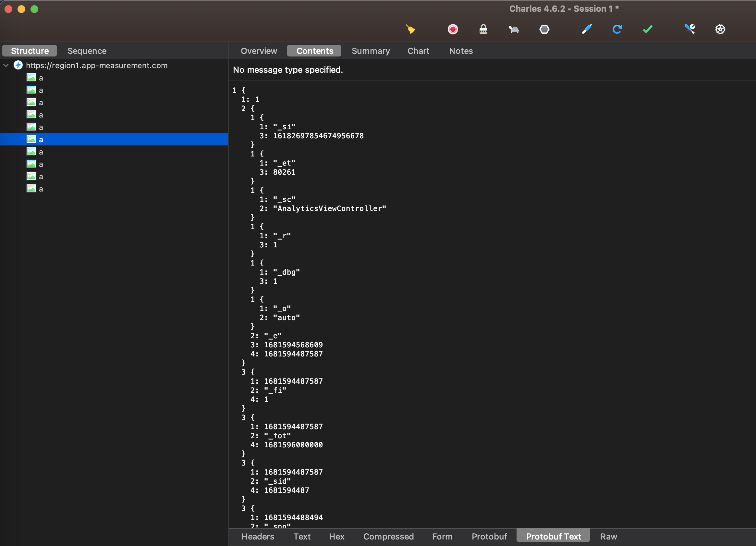Click the compose pen icon
This screenshot has height=546, width=756.
587,29
